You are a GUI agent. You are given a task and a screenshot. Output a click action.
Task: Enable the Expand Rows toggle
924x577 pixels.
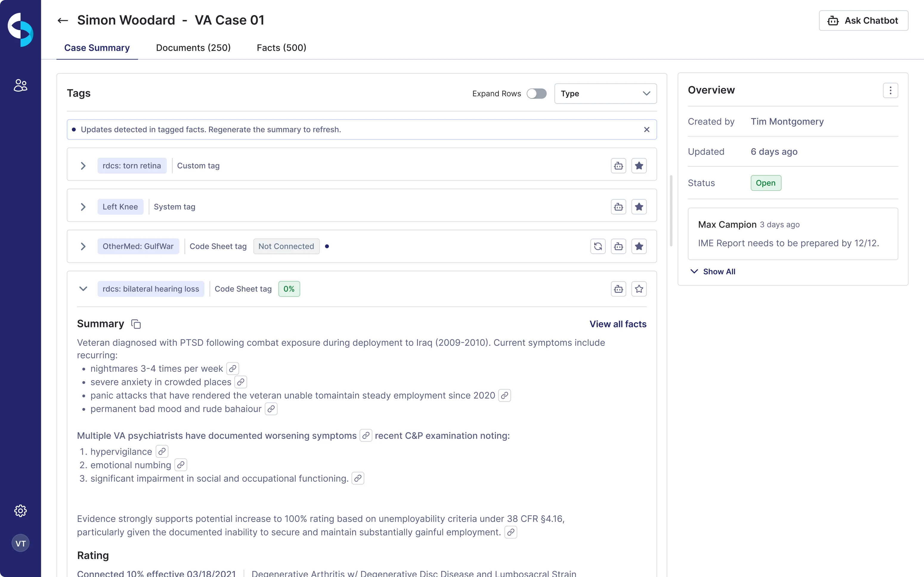click(537, 94)
